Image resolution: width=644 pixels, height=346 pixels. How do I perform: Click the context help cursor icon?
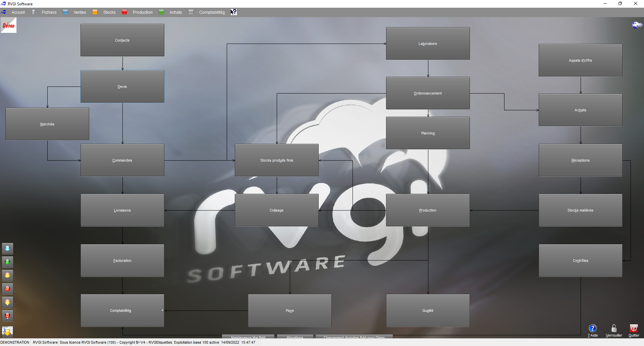(x=233, y=12)
